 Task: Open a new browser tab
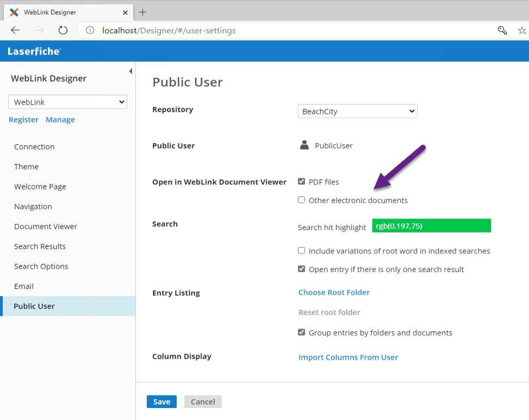(142, 12)
